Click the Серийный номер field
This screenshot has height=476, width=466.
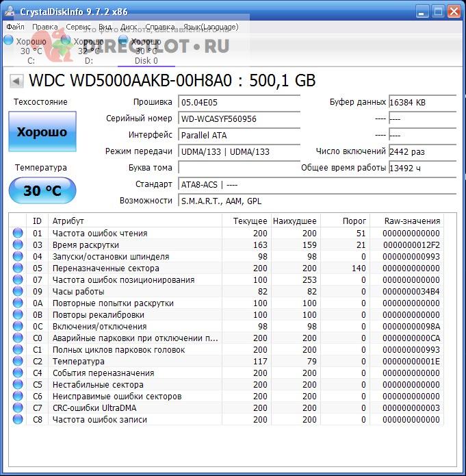[239, 119]
